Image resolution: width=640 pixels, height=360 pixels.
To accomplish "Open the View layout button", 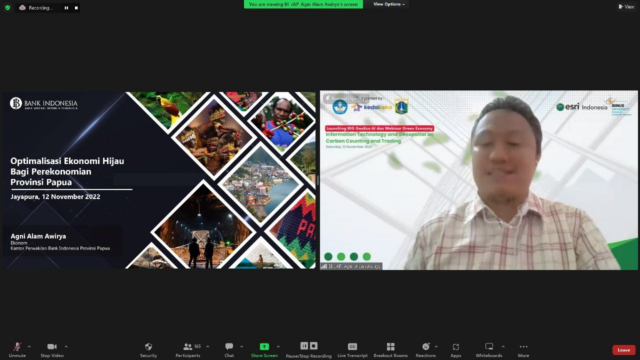I will (626, 7).
